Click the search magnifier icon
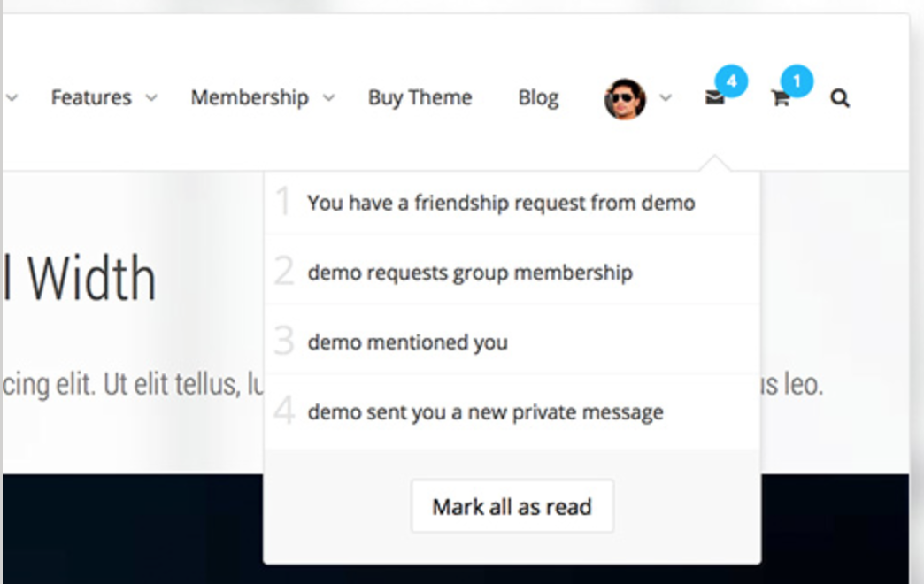 [840, 98]
